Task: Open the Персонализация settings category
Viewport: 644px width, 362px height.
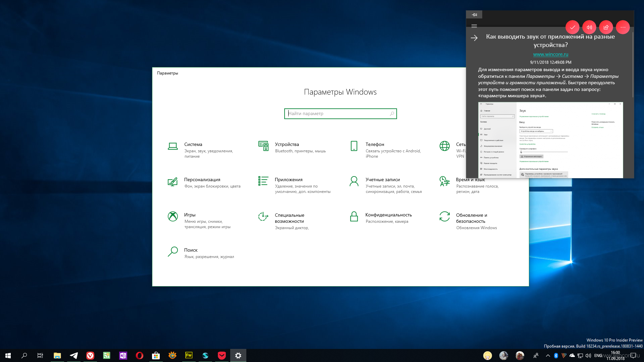Action: [204, 183]
